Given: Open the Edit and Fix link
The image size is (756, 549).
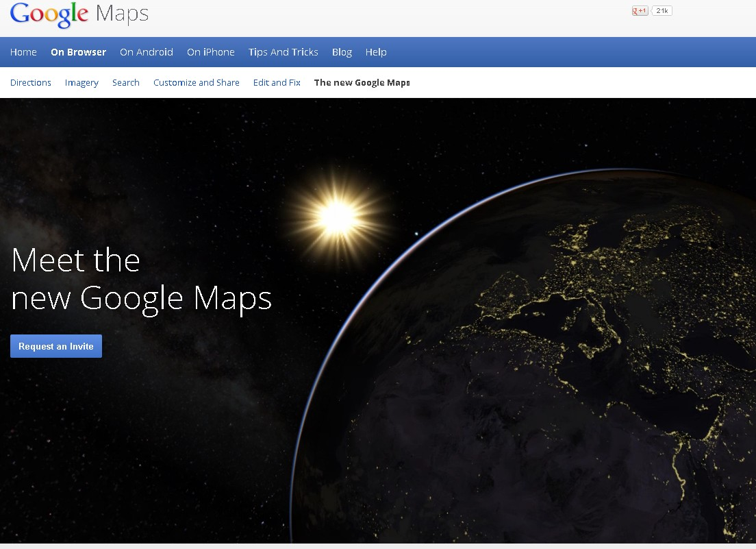Looking at the screenshot, I should click(277, 82).
